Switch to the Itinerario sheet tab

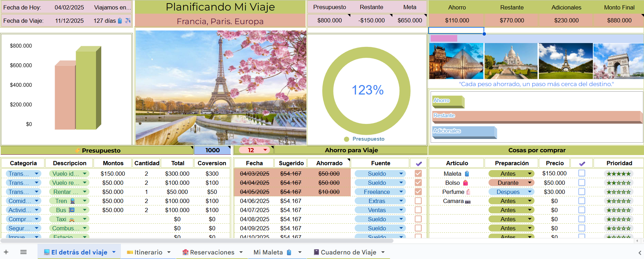pos(148,252)
